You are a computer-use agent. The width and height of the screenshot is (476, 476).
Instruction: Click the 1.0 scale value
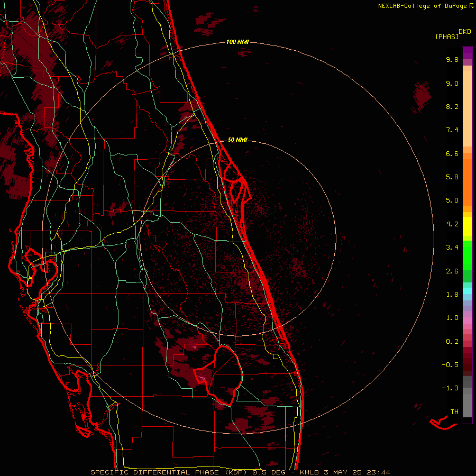pyautogui.click(x=452, y=318)
